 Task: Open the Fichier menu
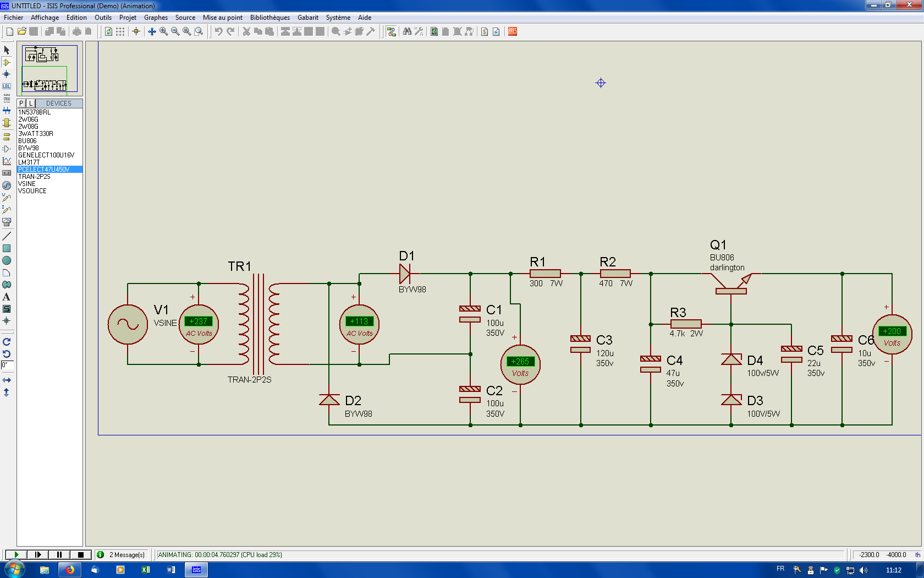pyautogui.click(x=13, y=18)
